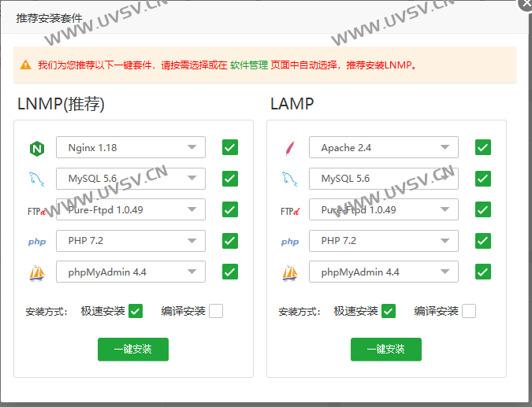This screenshot has width=532, height=407.
Task: Open the Nginx 1.18 version dropdown
Action: pos(131,147)
